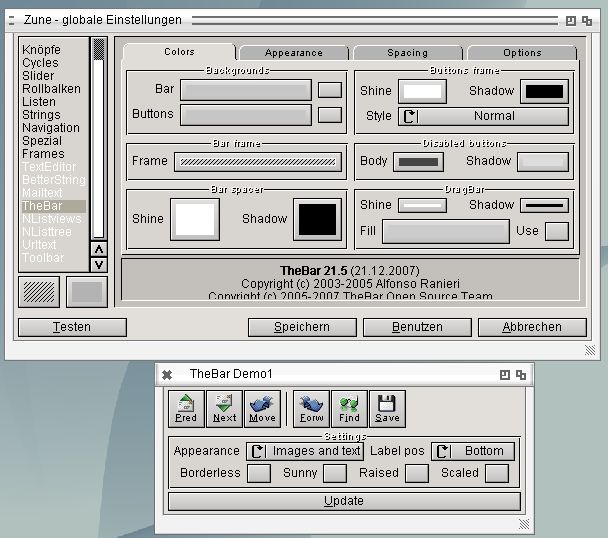The height and width of the screenshot is (538, 608).
Task: Open the Options tab
Action: [522, 53]
